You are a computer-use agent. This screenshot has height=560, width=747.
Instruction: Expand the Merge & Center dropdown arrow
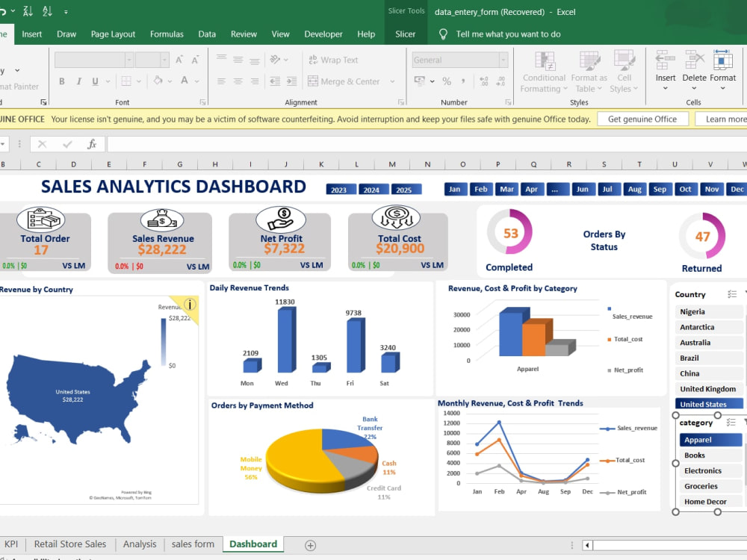tap(393, 81)
